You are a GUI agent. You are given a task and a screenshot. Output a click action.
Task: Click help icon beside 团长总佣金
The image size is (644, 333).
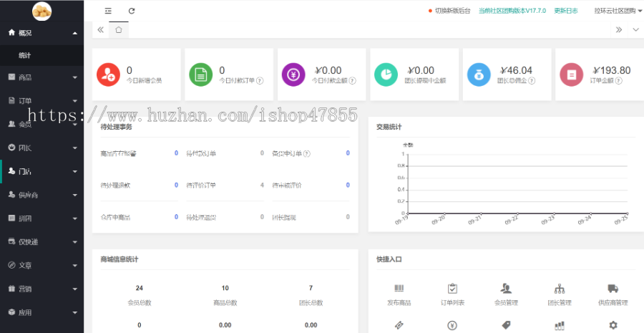[x=532, y=81]
